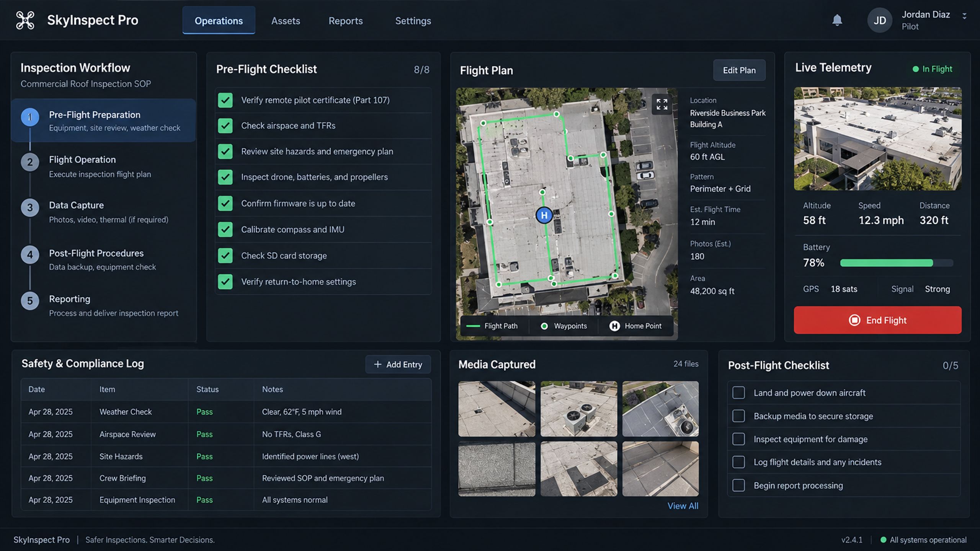
Task: Open workflow step 5 Reporting
Action: [103, 306]
